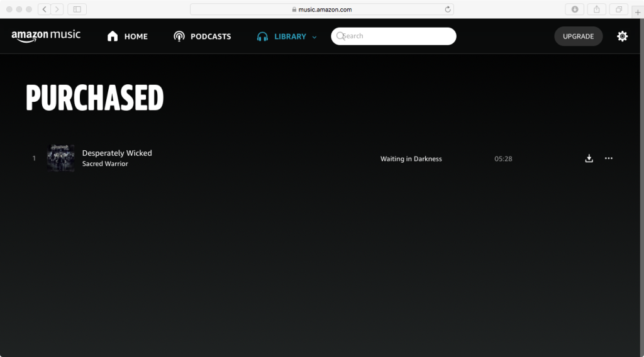The image size is (644, 357).
Task: Go back with Safari's back arrow
Action: tap(45, 9)
